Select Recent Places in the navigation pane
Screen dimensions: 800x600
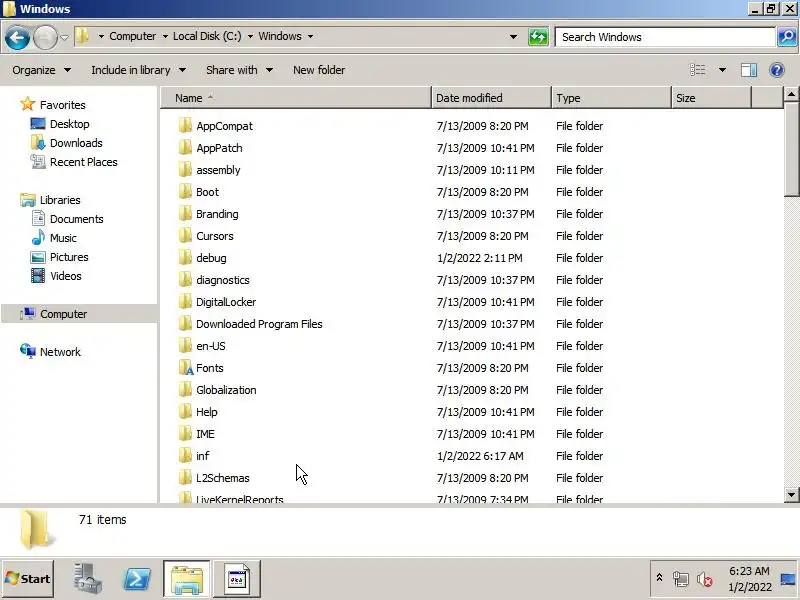pos(83,162)
